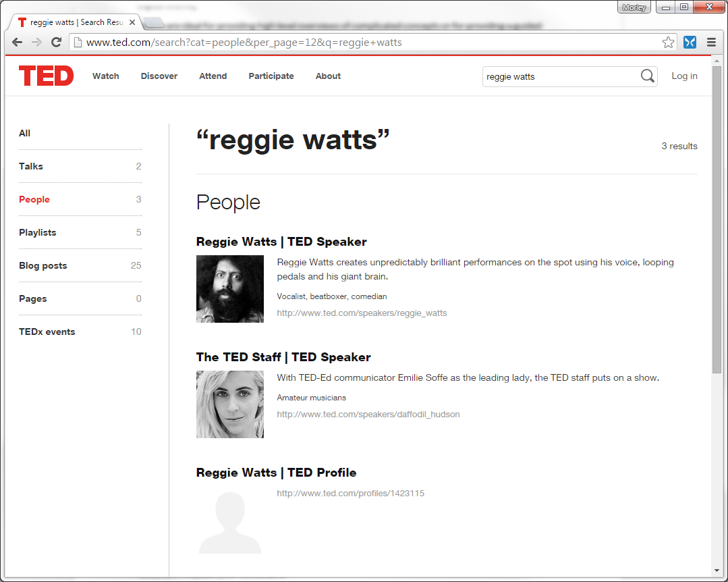
Task: Click the browser back arrow
Action: click(18, 43)
